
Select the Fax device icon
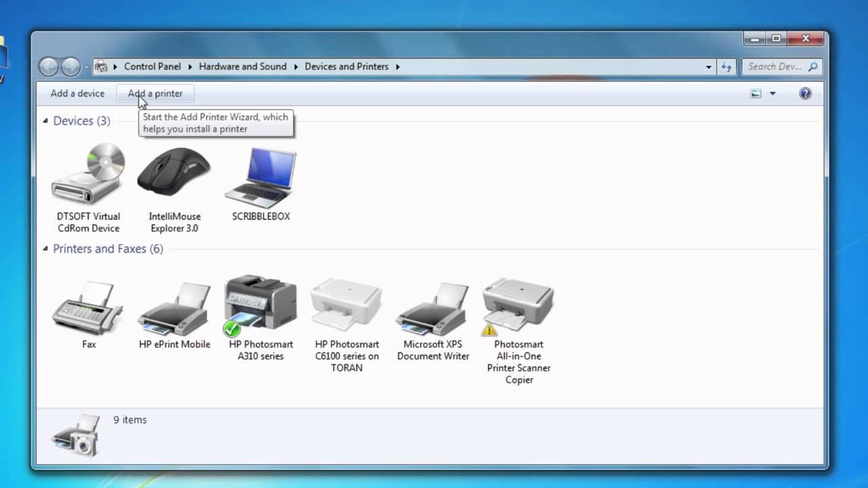[x=88, y=308]
